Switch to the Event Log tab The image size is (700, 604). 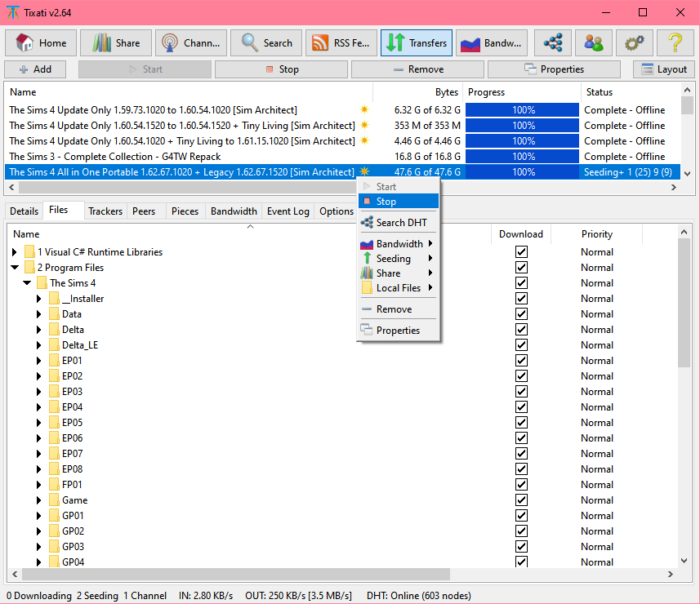(x=288, y=211)
